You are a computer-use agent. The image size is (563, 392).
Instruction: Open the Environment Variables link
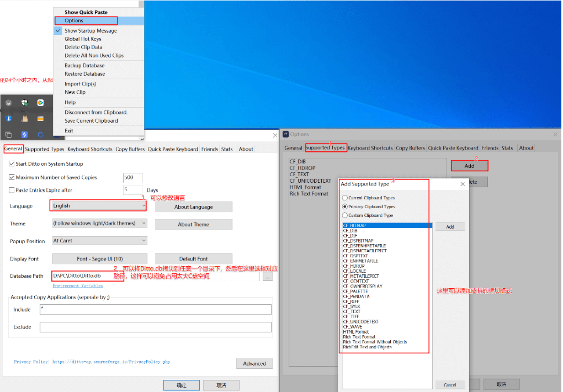pyautogui.click(x=78, y=286)
